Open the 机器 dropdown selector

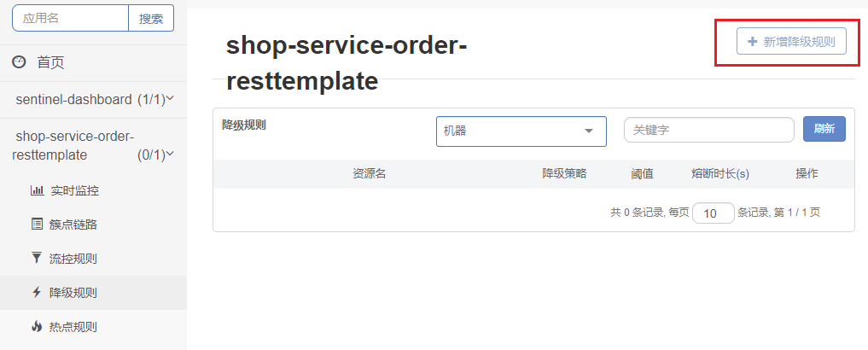click(x=521, y=131)
